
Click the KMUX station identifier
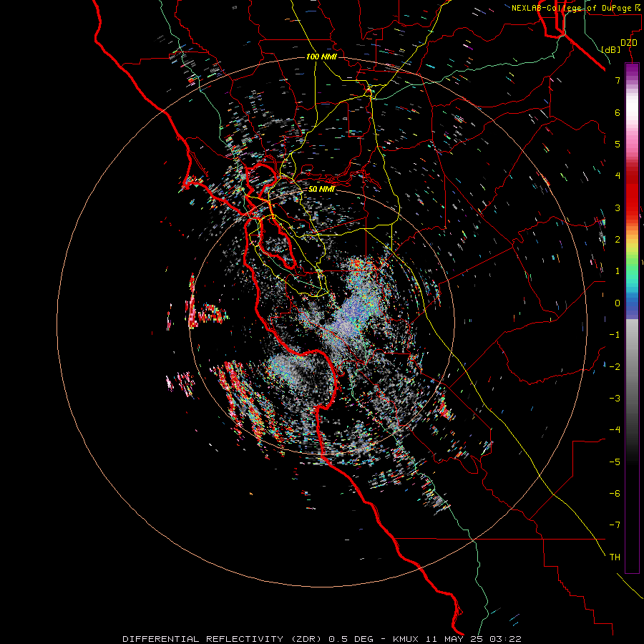click(406, 639)
